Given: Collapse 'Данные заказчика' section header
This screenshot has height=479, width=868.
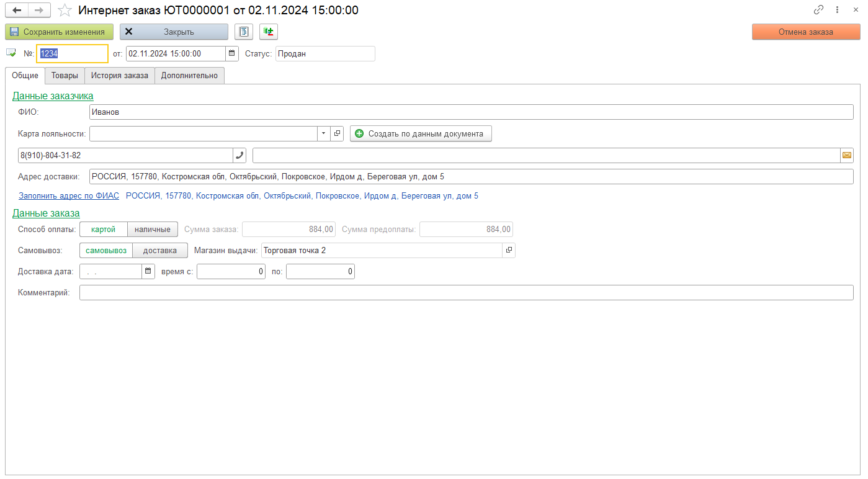Looking at the screenshot, I should point(53,96).
